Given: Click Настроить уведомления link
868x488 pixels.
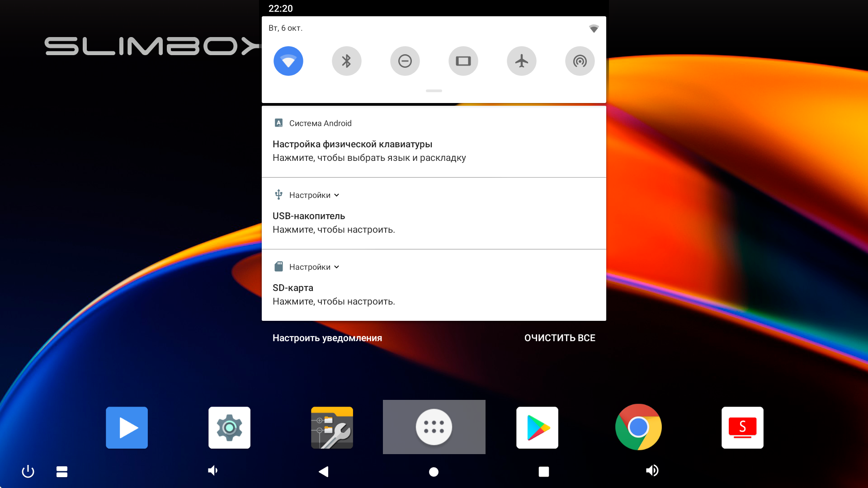Looking at the screenshot, I should [327, 338].
